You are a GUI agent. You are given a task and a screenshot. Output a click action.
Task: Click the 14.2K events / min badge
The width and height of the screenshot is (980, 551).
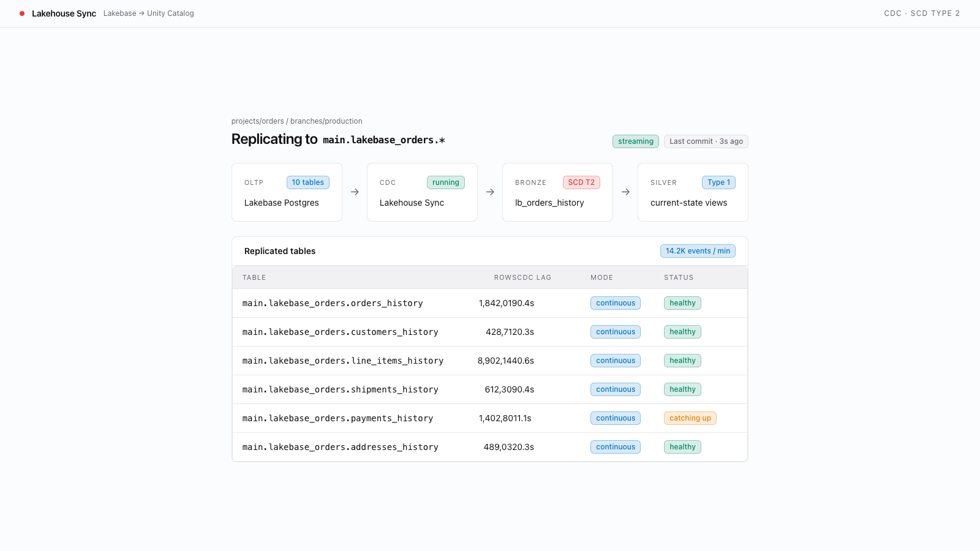pyautogui.click(x=698, y=251)
